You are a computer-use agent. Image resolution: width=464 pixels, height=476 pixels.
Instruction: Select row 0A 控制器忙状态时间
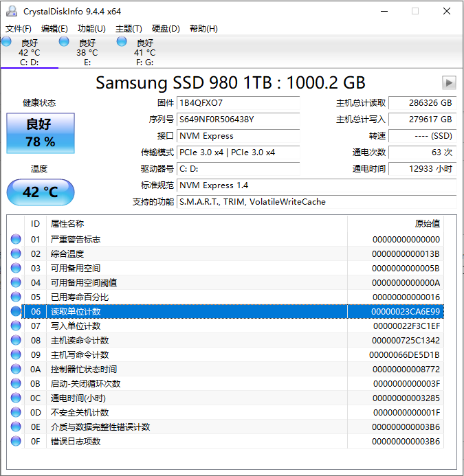225,369
